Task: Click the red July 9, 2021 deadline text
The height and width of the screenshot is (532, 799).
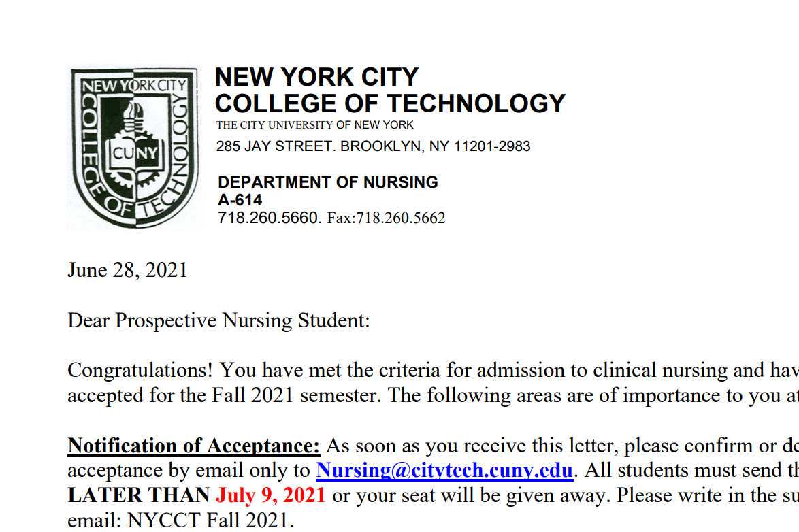Action: pyautogui.click(x=270, y=495)
